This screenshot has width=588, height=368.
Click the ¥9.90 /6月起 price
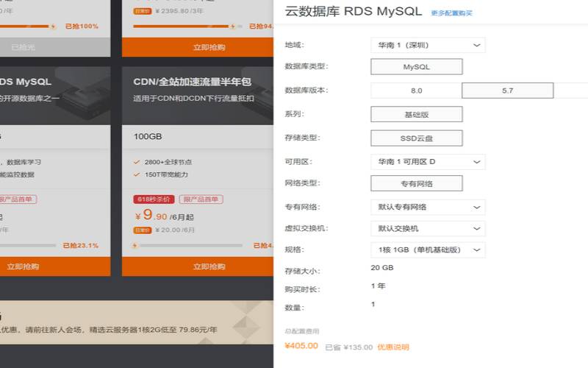tap(164, 215)
